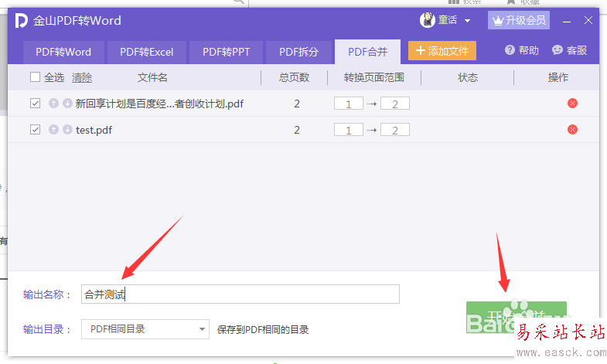This screenshot has height=364, width=607.
Task: Click the 操作 column header
Action: pyautogui.click(x=558, y=77)
